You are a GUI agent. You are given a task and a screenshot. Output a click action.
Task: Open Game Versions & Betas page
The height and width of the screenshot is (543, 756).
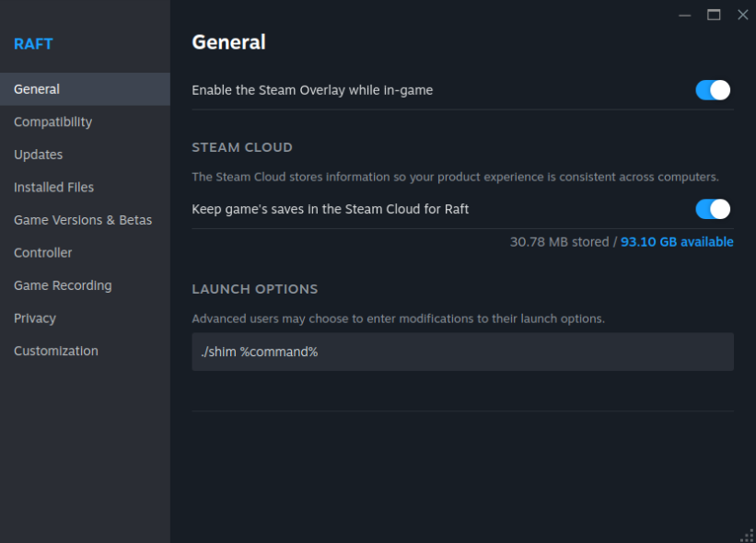pos(83,220)
